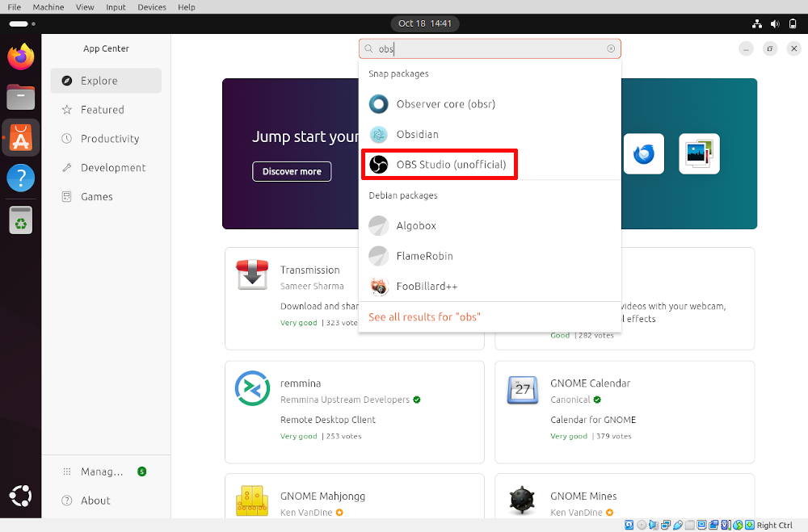Select the Obsidian icon in Snap packages
Viewport: 808px width, 532px height.
pos(378,134)
